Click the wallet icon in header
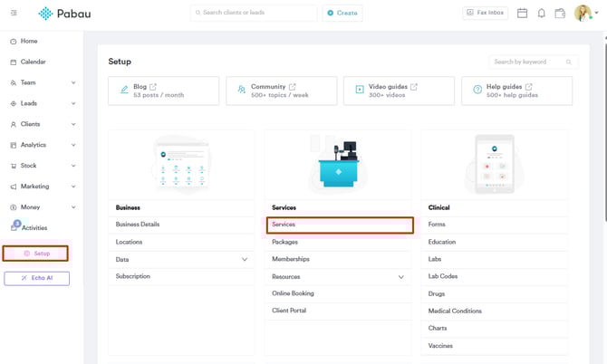 pyautogui.click(x=560, y=13)
